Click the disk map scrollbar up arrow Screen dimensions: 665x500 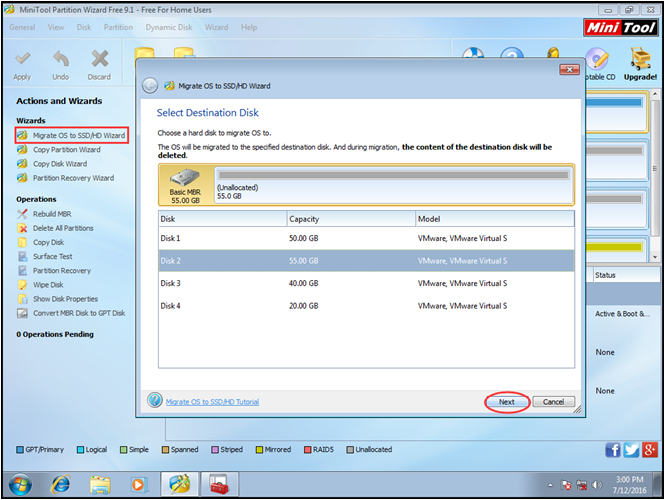655,93
